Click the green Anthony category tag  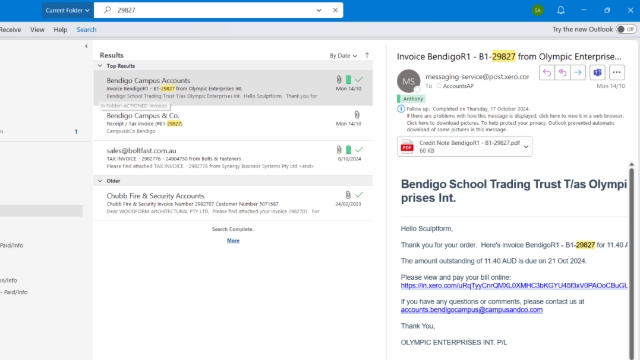pos(411,99)
